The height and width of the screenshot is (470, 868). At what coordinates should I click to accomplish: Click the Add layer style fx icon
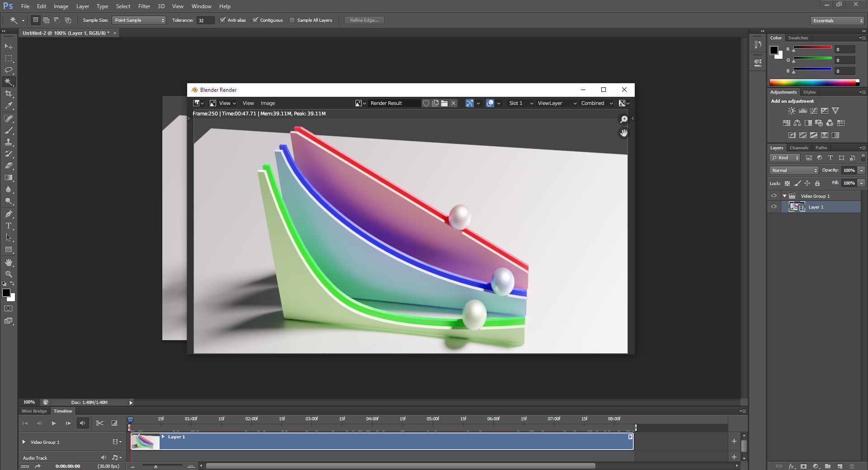coord(792,466)
